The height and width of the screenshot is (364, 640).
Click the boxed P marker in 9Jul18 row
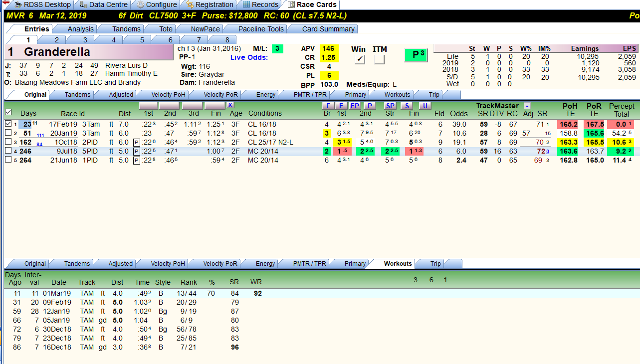(x=137, y=151)
